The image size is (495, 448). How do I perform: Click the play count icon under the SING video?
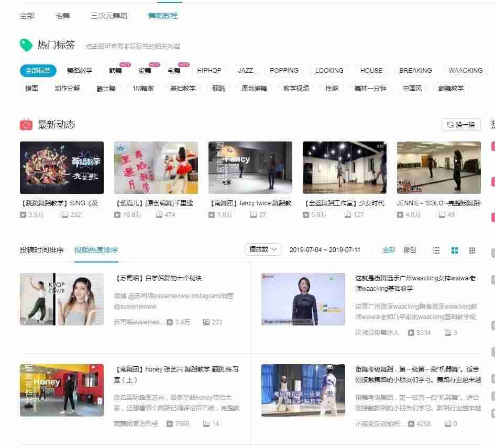pos(23,215)
